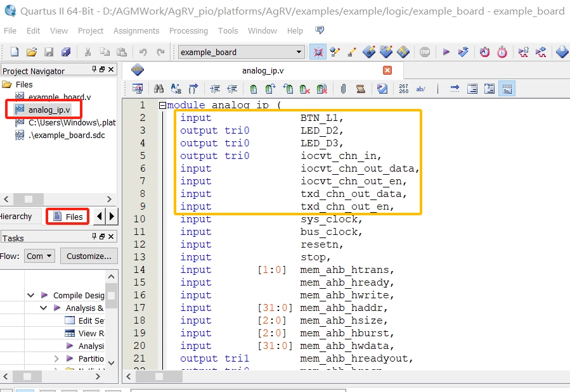
Task: Click the Edit Settings task row
Action: coord(85,320)
